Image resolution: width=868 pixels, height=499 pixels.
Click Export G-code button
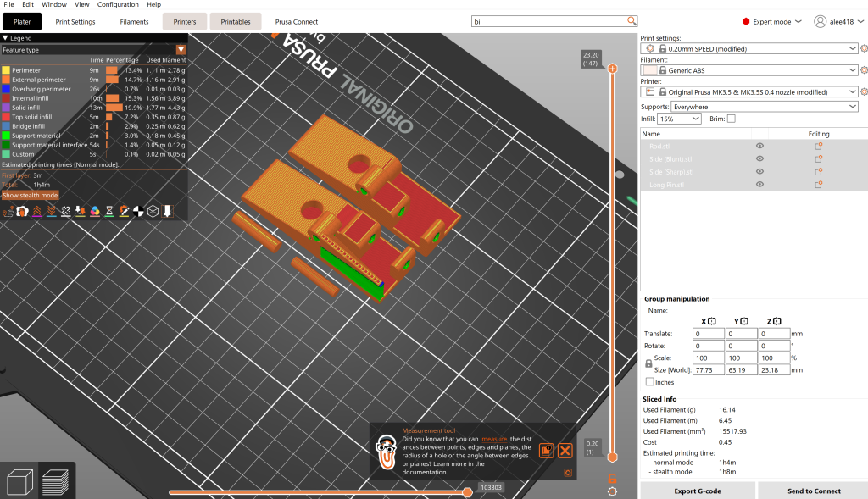698,491
